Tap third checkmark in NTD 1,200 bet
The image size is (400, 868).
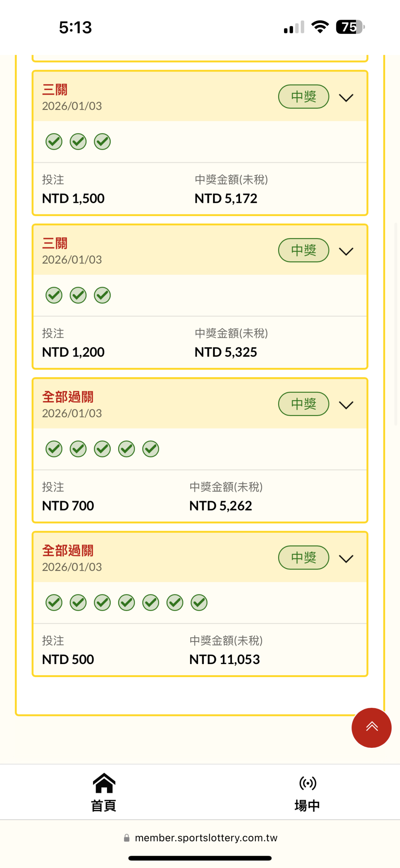102,295
